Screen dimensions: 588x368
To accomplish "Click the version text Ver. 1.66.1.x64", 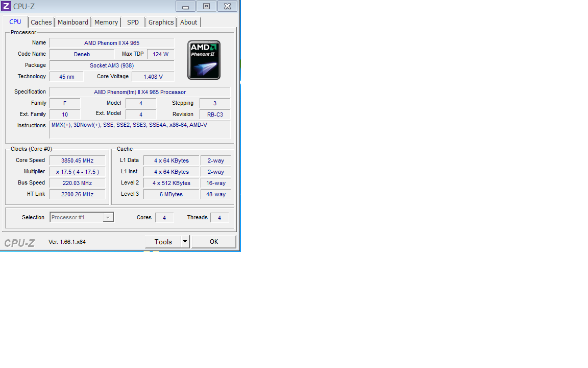I will (x=67, y=242).
